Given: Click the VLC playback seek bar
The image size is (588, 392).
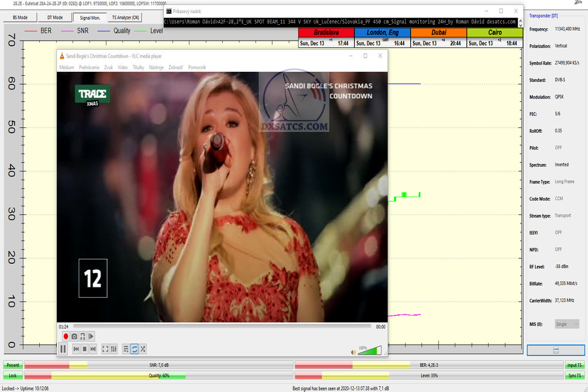Looking at the screenshot, I should click(x=222, y=326).
